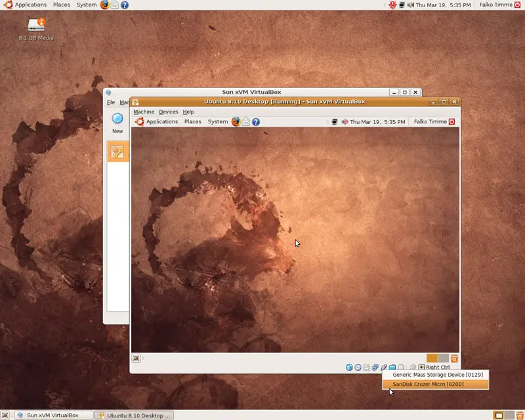
Task: Click VM window title bar menu icon
Action: pyautogui.click(x=135, y=102)
